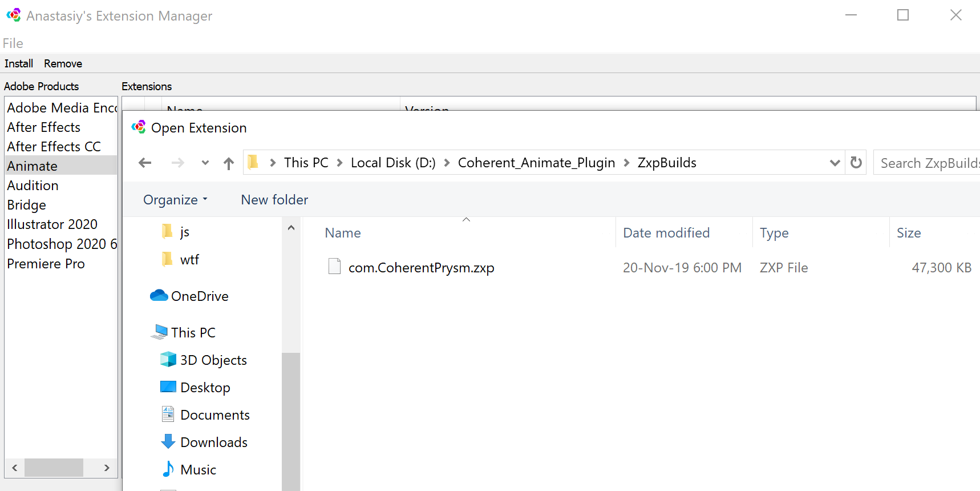
Task: Select Animate in Adobe Products list
Action: pyautogui.click(x=61, y=166)
